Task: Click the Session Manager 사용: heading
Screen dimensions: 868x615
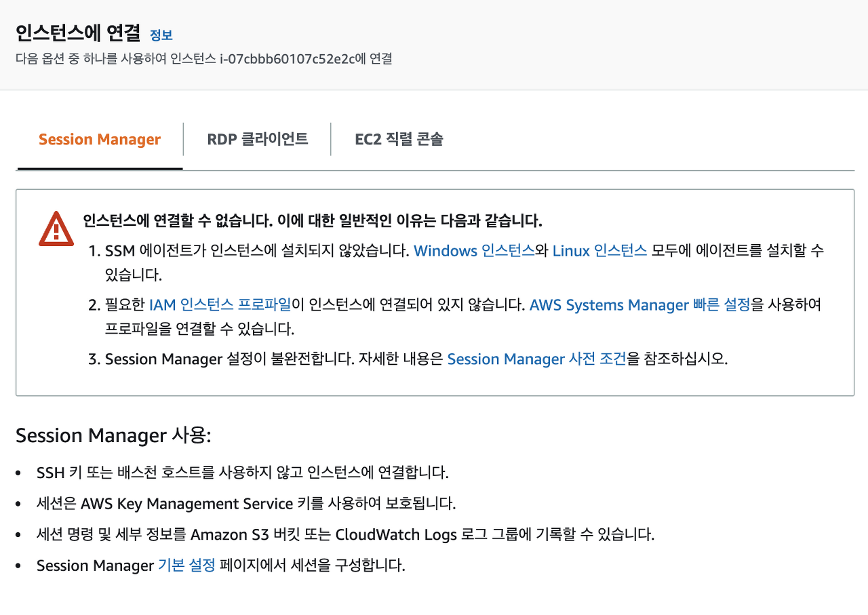Action: tap(113, 435)
